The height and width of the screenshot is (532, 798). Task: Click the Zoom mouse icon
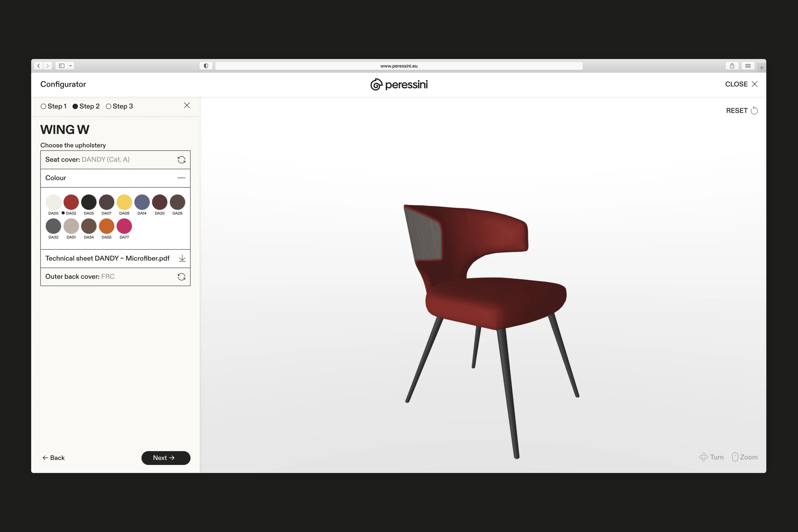(735, 457)
